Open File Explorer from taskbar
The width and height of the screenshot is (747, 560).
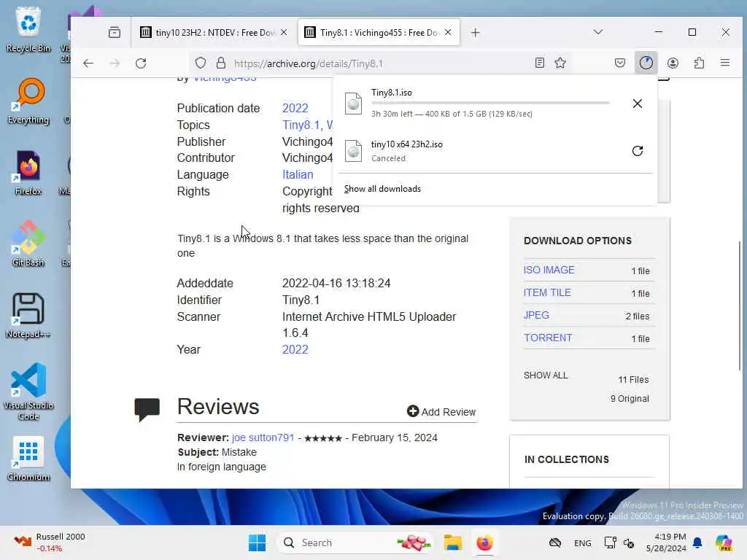(x=452, y=542)
